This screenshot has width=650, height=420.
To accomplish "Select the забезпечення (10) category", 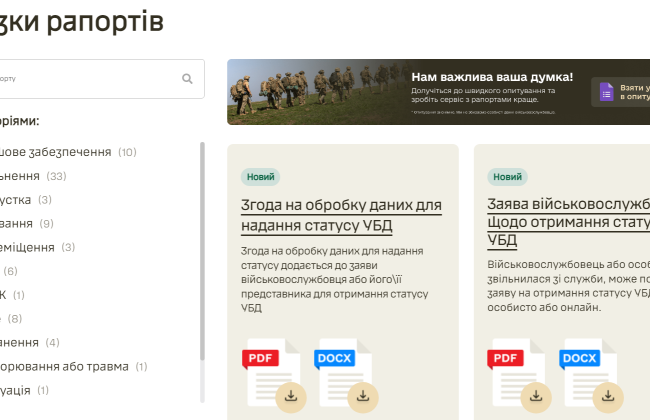I will click(x=68, y=152).
